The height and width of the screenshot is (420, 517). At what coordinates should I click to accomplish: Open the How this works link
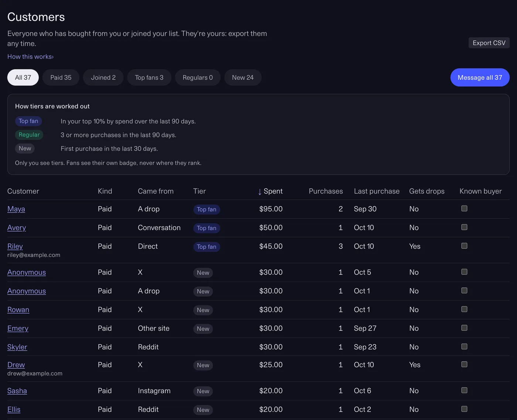tap(30, 56)
